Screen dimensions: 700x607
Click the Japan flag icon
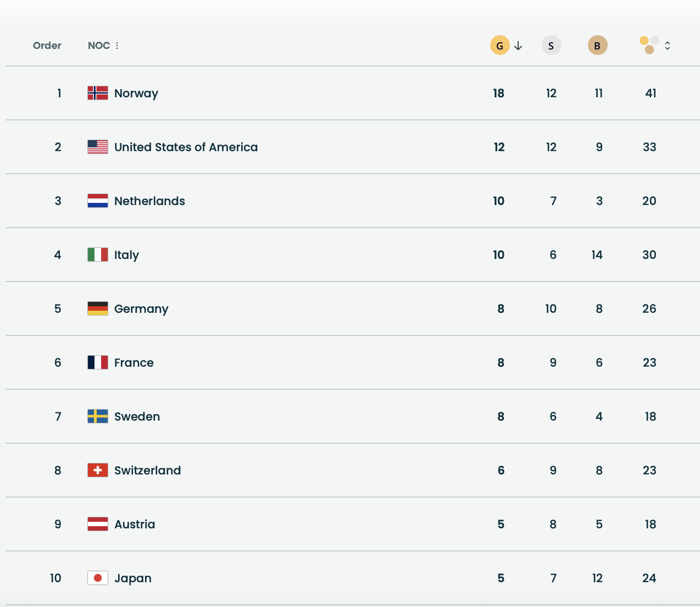[98, 578]
